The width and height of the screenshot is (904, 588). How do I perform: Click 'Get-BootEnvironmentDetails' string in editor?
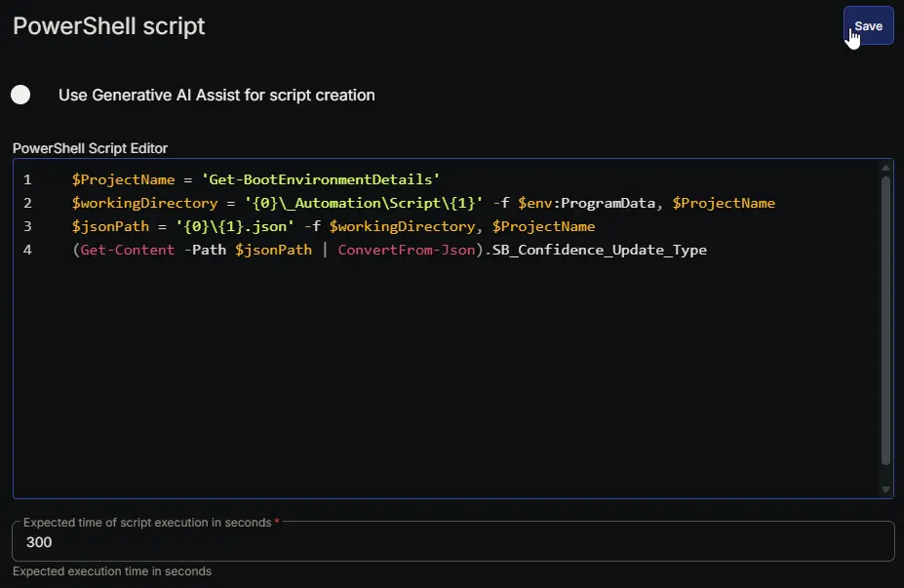point(321,179)
